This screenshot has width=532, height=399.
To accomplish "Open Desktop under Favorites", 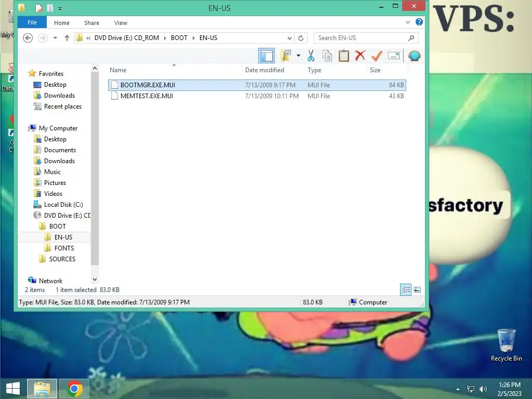I will (55, 85).
